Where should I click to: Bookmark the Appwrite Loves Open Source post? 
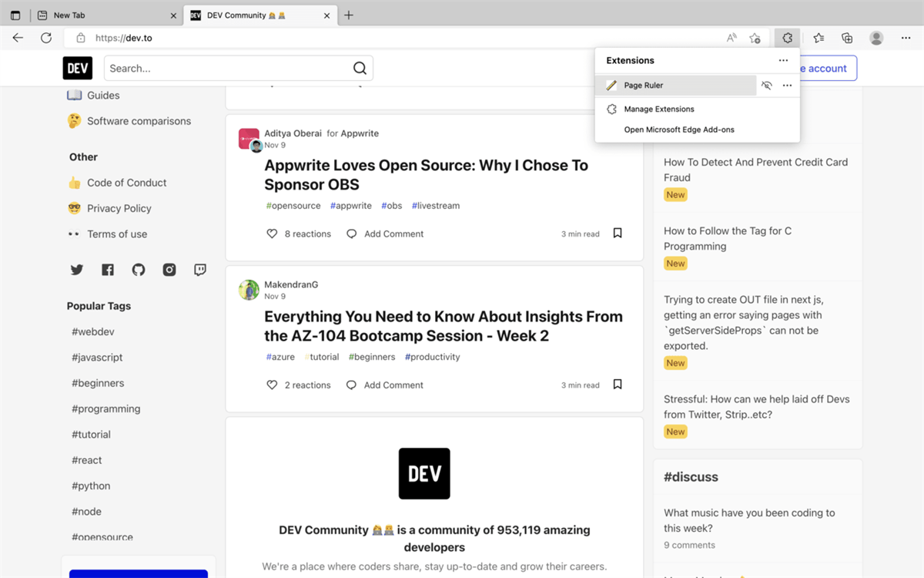coord(618,234)
